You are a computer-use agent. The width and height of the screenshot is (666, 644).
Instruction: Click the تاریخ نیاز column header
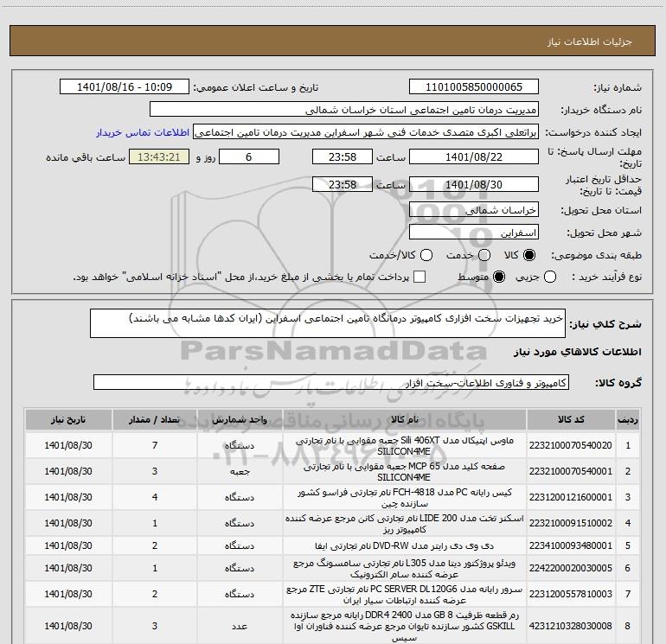(x=68, y=419)
